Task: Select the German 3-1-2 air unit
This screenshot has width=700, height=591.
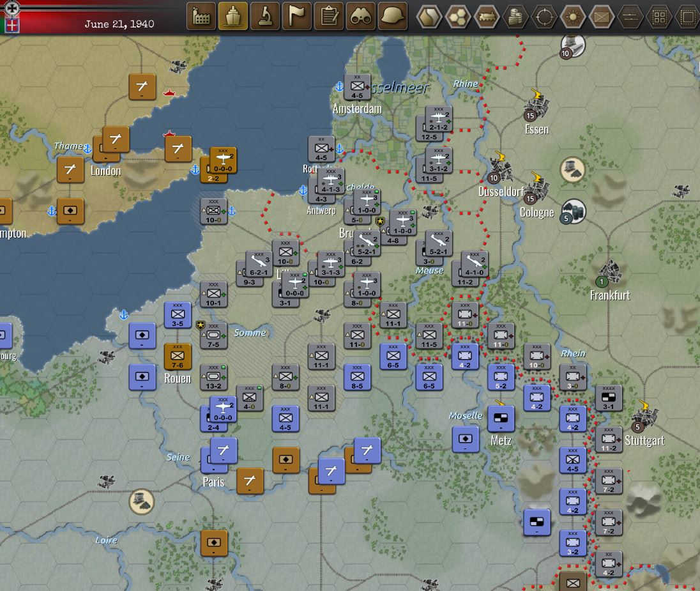Action: [438, 160]
